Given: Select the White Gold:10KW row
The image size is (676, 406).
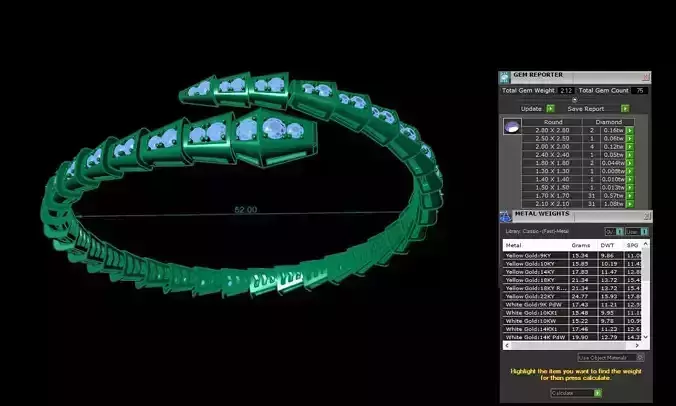Looking at the screenshot, I should pos(572,321).
